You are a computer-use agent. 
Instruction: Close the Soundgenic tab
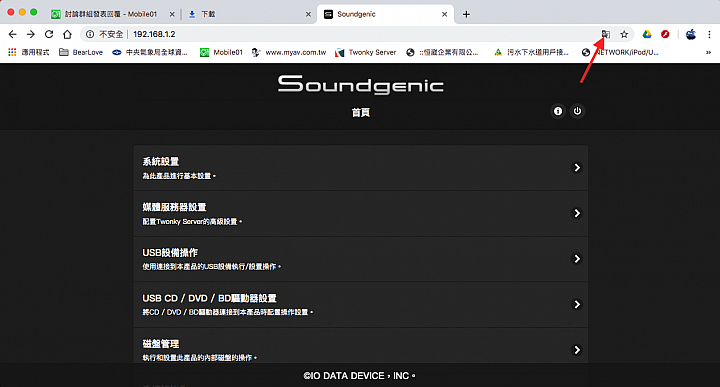click(444, 14)
